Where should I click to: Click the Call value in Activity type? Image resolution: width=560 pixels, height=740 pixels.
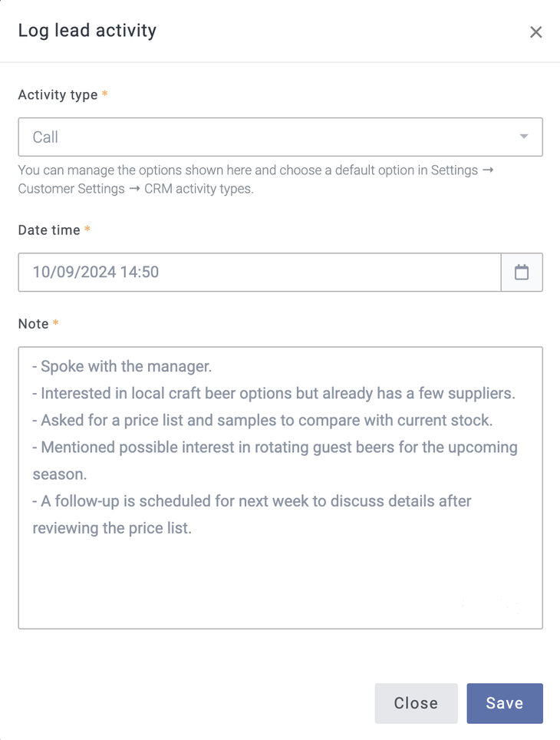(46, 137)
